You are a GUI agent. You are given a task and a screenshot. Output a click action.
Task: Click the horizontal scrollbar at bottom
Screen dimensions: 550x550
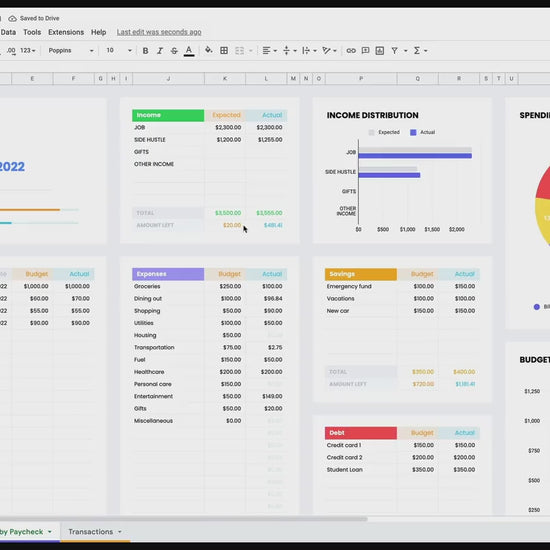pos(183,519)
